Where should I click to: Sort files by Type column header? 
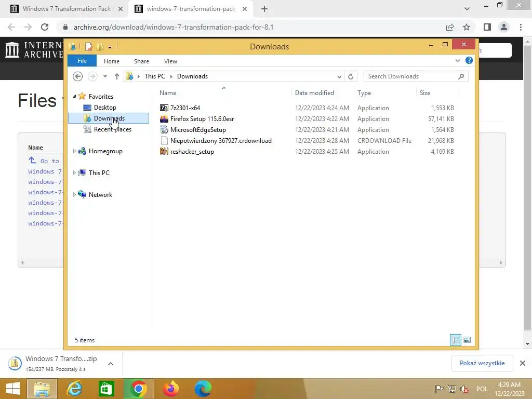point(364,93)
